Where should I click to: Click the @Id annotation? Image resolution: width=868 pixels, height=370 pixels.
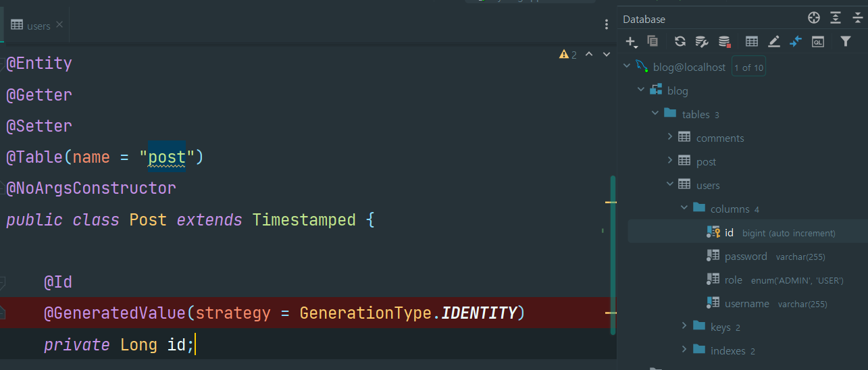click(58, 282)
